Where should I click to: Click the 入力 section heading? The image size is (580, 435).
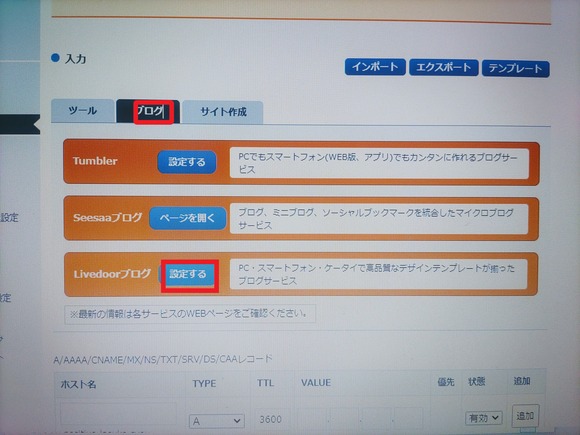75,59
